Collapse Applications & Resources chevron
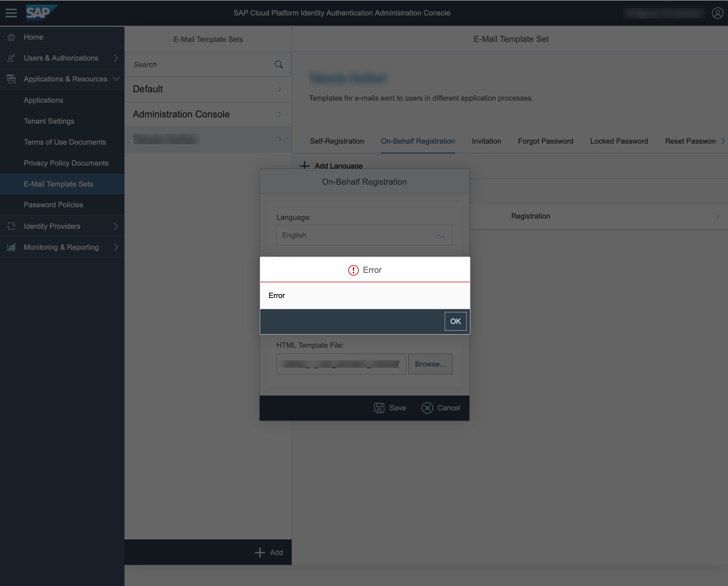Viewport: 728px width, 586px height. point(116,79)
